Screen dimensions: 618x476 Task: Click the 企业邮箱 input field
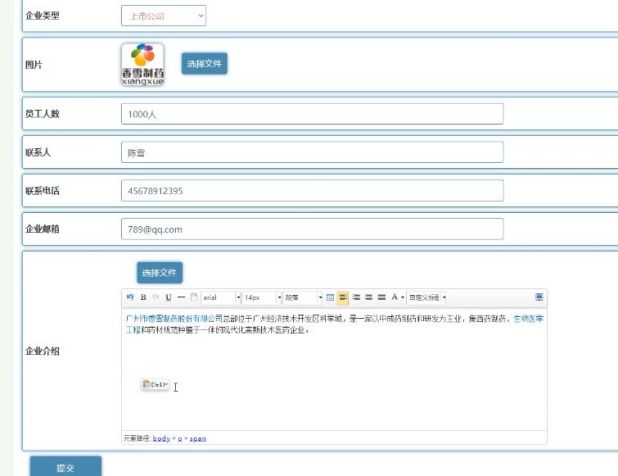[312, 229]
